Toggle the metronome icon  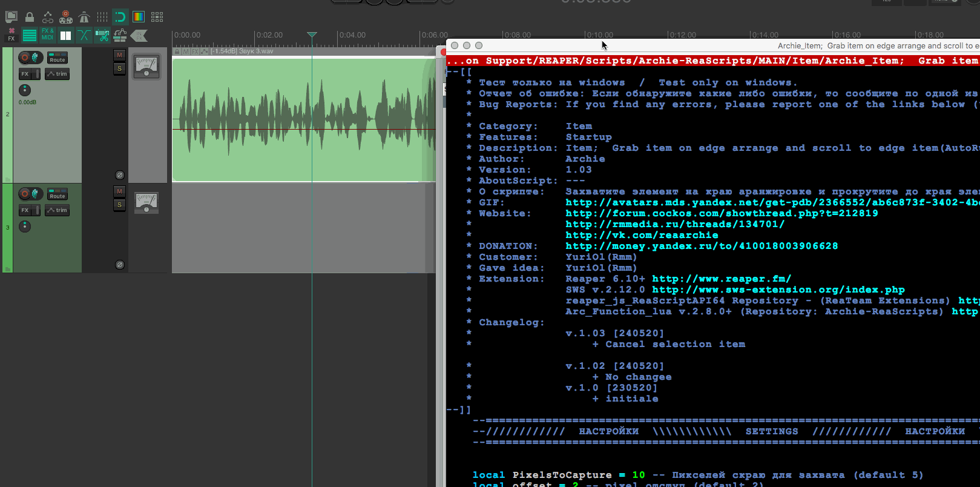pyautogui.click(x=84, y=17)
